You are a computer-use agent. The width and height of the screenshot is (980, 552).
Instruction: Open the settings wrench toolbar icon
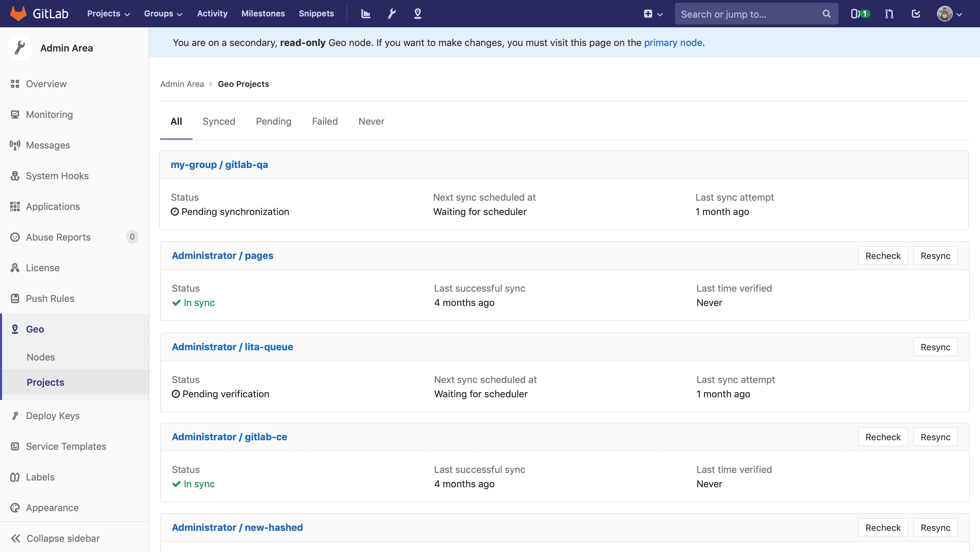(x=392, y=14)
